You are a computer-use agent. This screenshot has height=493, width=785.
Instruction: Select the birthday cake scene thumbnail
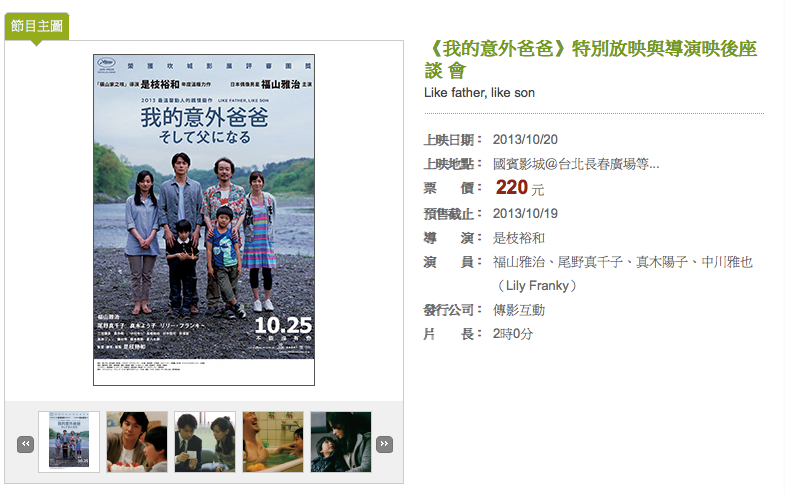pos(137,442)
